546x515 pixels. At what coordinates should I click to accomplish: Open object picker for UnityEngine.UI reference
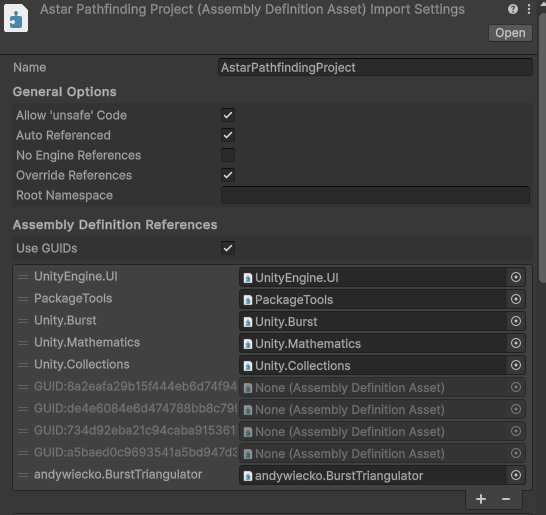516,278
